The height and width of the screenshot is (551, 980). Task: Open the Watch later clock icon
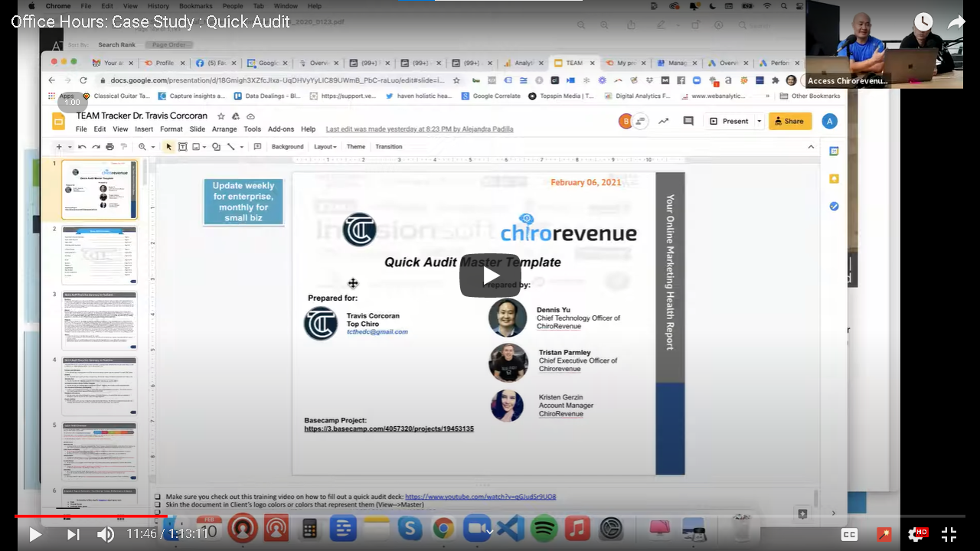coord(923,22)
